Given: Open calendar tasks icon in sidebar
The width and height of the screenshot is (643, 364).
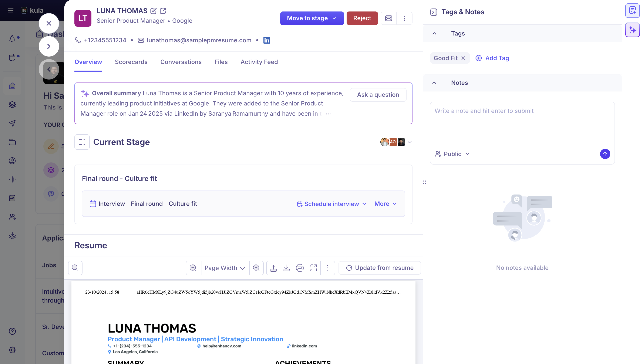Looking at the screenshot, I should tap(12, 57).
